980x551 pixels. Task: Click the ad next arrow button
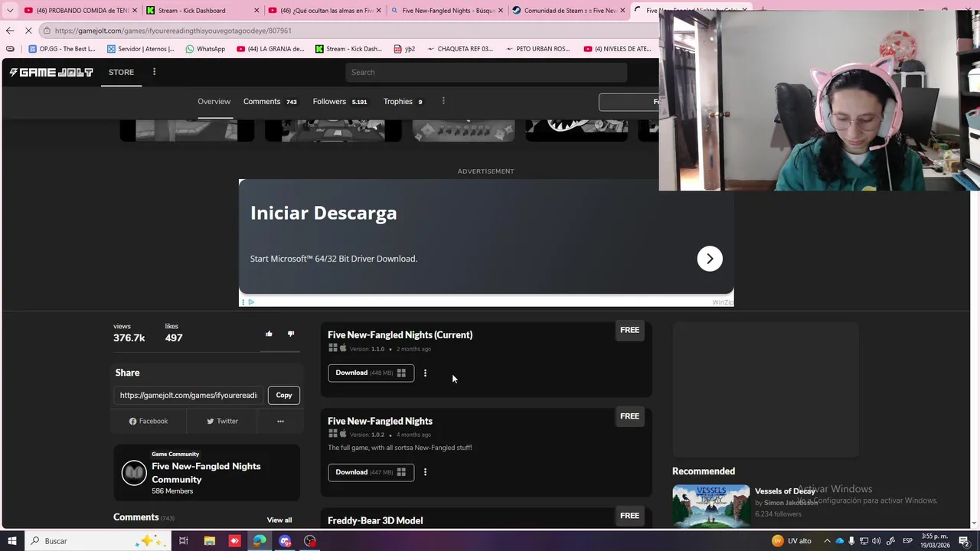point(710,259)
